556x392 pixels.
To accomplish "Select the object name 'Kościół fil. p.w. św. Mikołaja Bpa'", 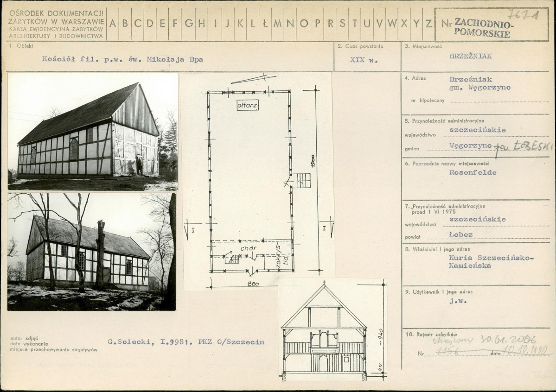I will tap(122, 59).
